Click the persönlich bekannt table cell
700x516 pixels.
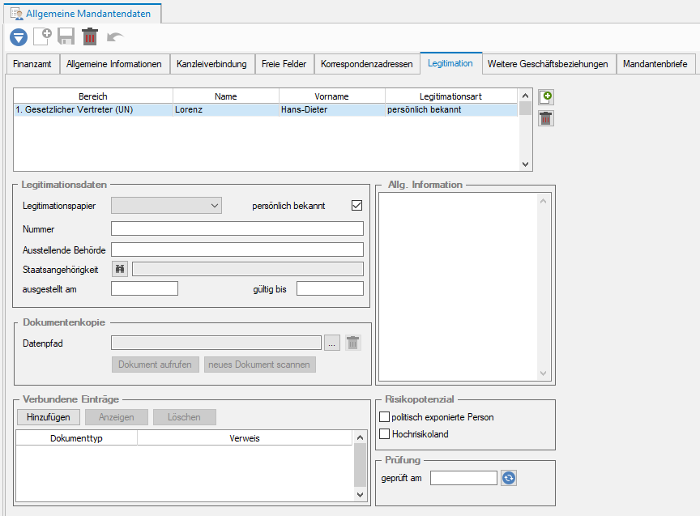coord(451,110)
